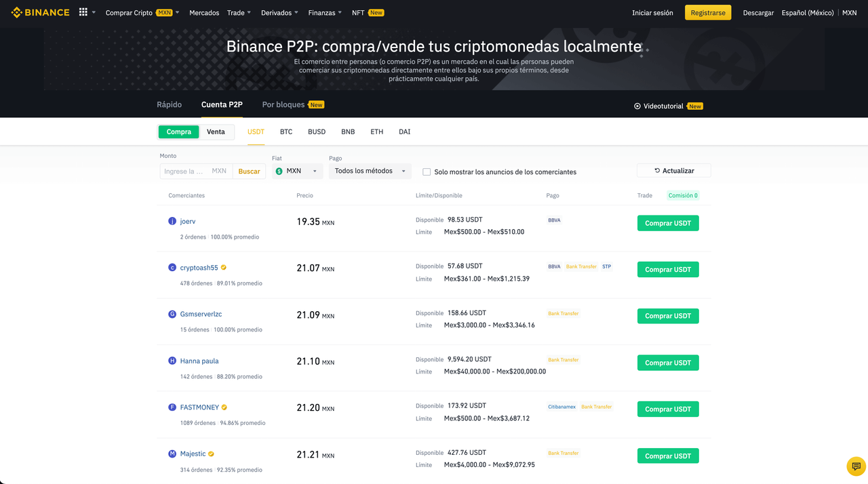Switch to Cuenta P2P tab
This screenshot has width=868, height=484.
click(222, 104)
